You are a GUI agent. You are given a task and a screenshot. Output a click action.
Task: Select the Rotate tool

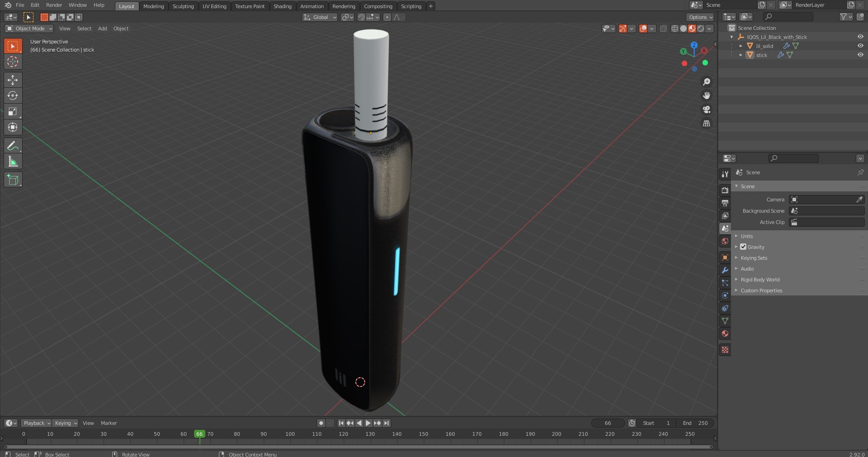(x=13, y=95)
